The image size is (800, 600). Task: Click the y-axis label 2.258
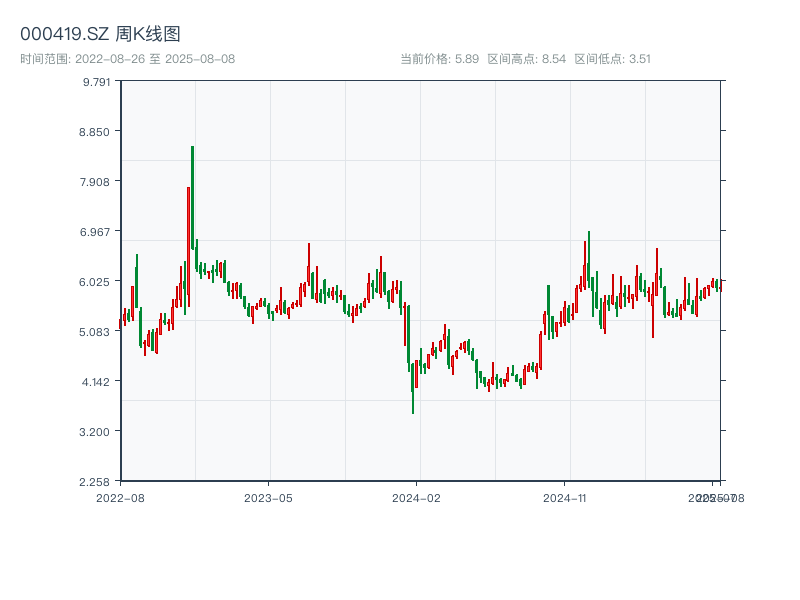tap(94, 482)
